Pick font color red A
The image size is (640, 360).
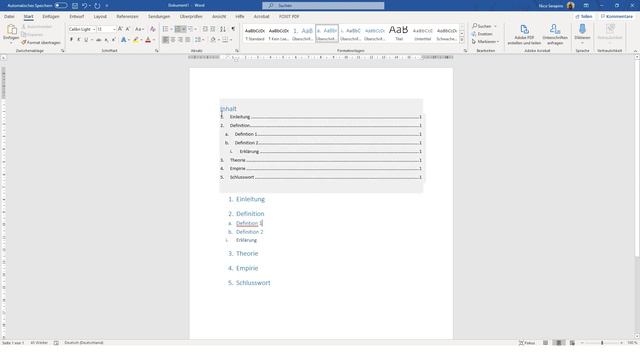coord(148,40)
